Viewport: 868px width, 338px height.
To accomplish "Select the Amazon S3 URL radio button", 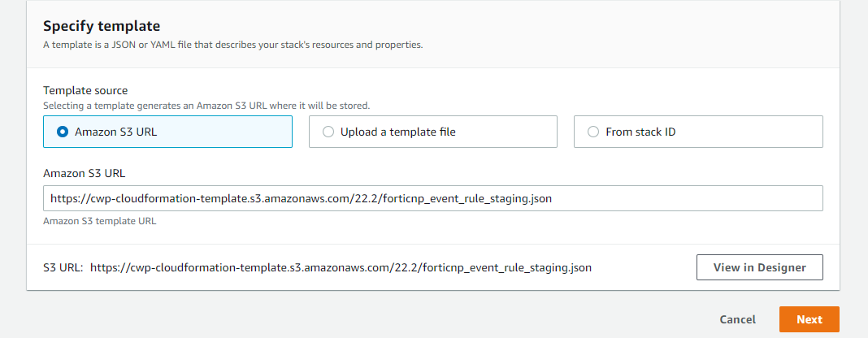I will pyautogui.click(x=63, y=132).
